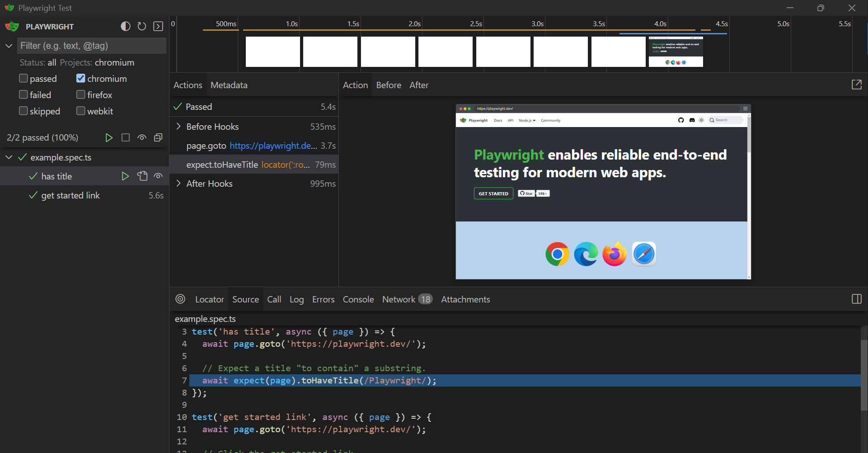The width and height of the screenshot is (868, 453).
Task: Open the Network tab
Action: (x=399, y=299)
